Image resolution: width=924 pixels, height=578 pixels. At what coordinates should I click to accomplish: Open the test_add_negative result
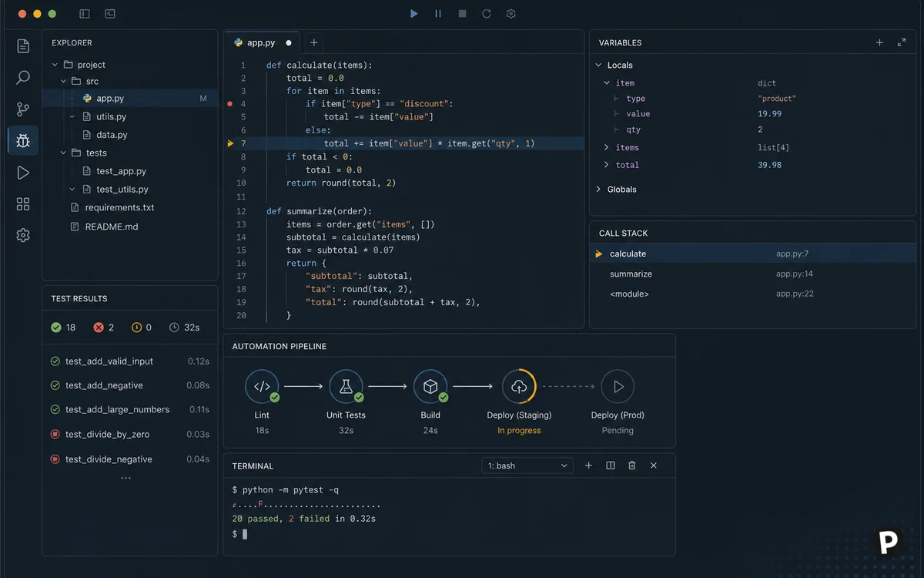(x=129, y=385)
